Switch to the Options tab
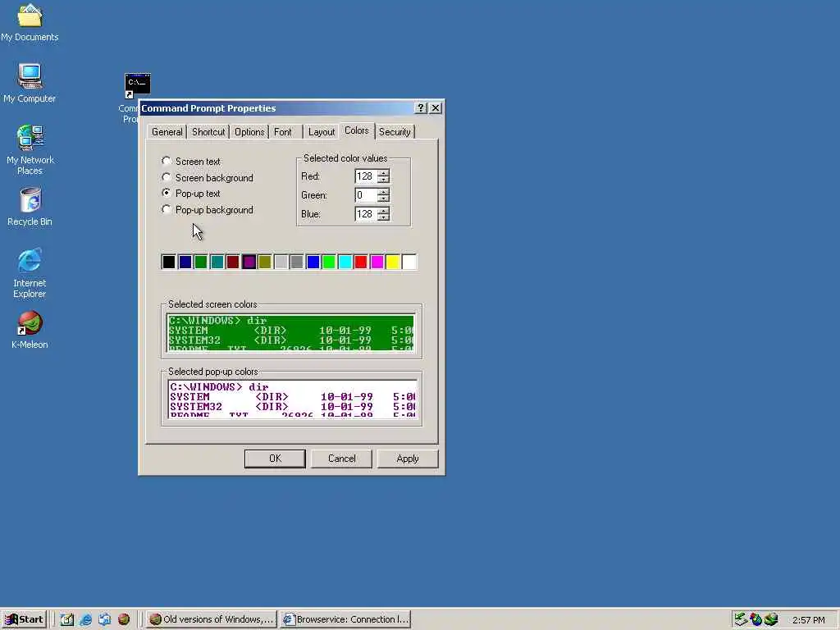The image size is (840, 630). click(x=249, y=132)
